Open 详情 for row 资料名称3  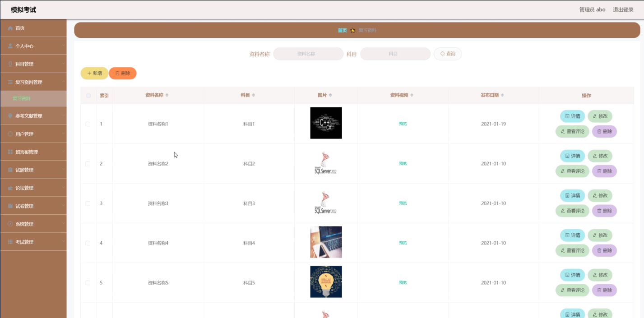[x=572, y=196]
